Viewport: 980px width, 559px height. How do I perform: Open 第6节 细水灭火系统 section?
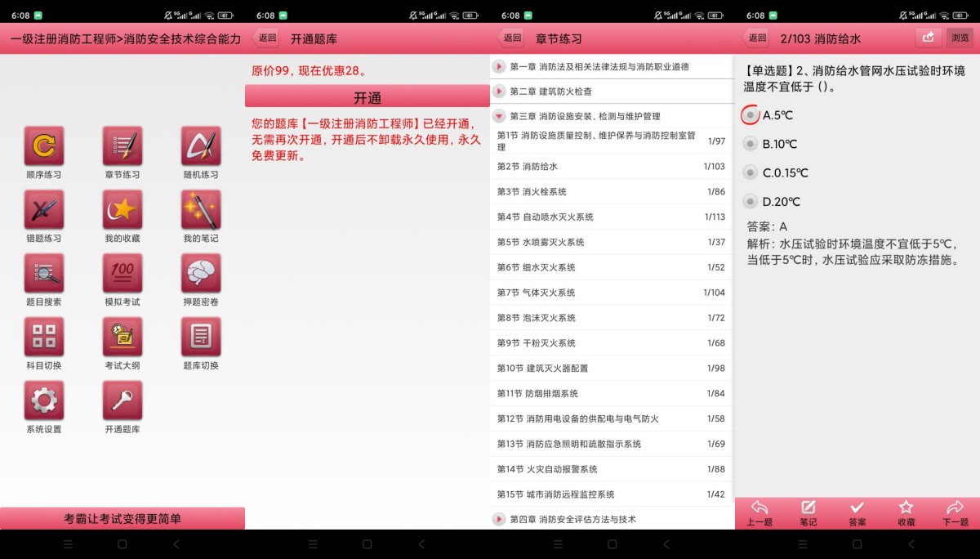click(x=612, y=267)
